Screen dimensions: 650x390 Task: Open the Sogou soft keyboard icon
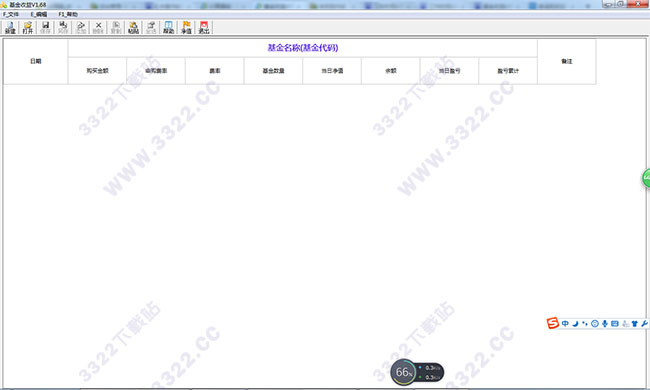click(615, 324)
